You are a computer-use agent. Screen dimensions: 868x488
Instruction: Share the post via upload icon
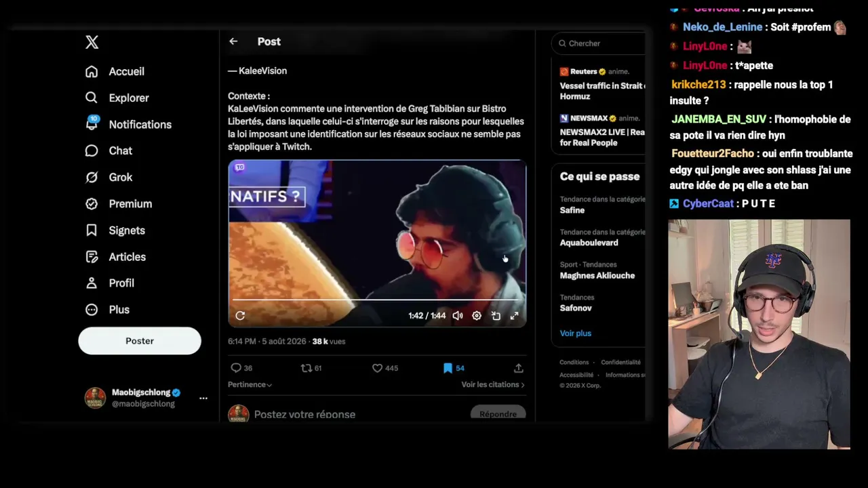click(x=519, y=368)
